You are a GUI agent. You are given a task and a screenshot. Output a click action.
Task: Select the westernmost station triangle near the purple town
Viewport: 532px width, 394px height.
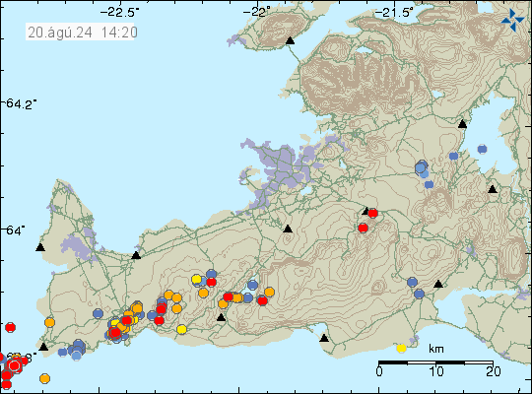[40, 247]
